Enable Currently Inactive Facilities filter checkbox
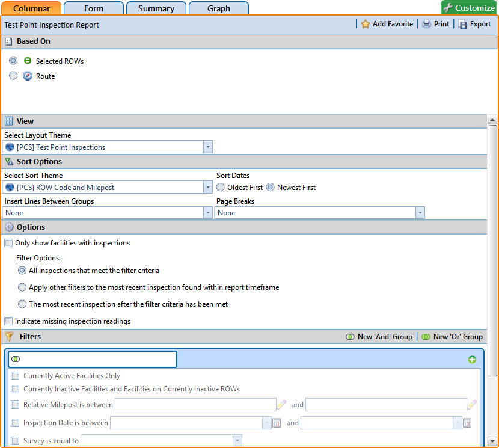499x448 pixels. [15, 389]
